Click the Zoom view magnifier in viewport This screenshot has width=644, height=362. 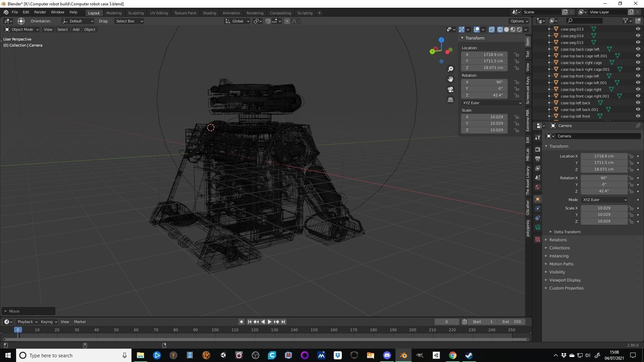[450, 69]
